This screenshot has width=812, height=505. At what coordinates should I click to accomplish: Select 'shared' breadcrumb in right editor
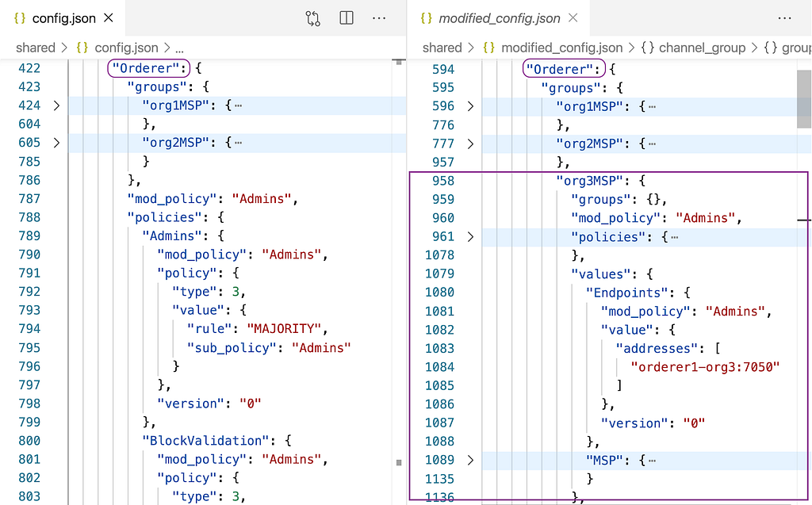[442, 48]
